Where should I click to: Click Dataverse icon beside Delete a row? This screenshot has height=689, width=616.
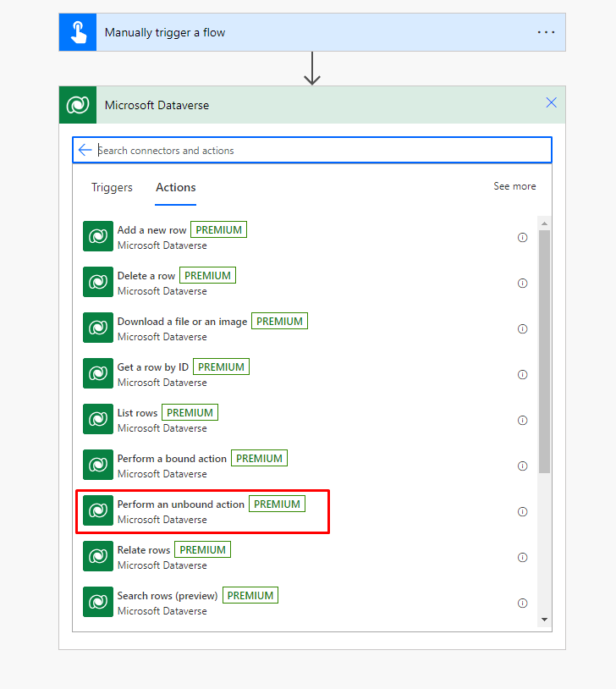click(98, 282)
